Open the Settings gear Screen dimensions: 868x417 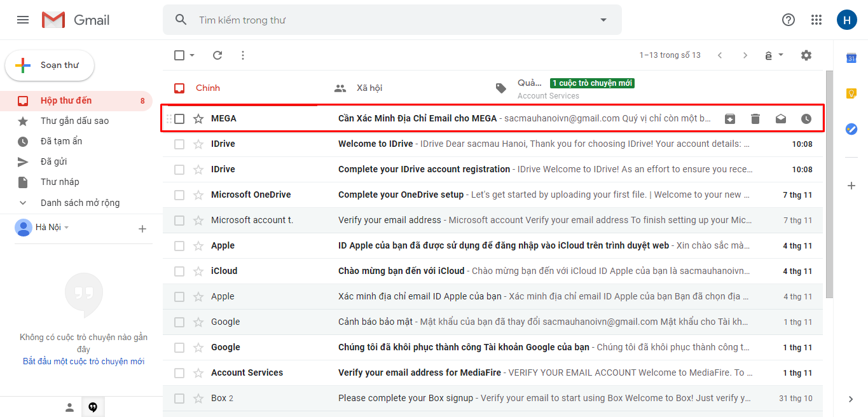[806, 55]
